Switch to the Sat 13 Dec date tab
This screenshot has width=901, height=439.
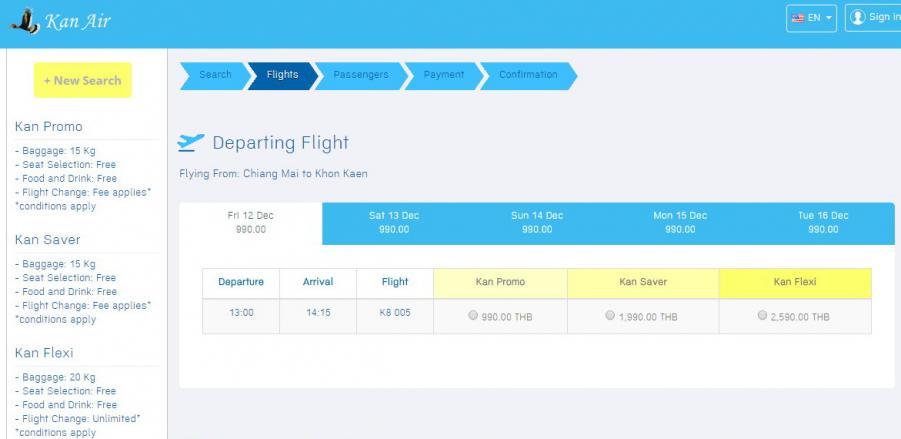(394, 222)
